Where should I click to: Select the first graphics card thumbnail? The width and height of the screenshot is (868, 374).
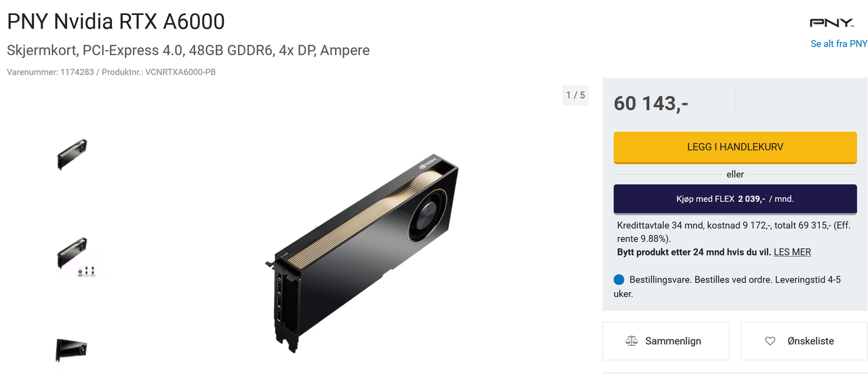click(x=72, y=154)
